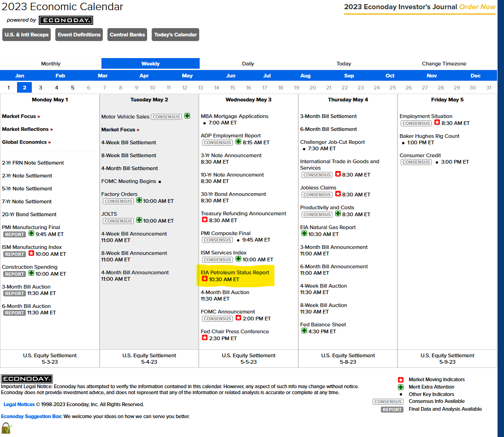This screenshot has width=504, height=437.
Task: Click Wednesday May 3 column header
Action: (x=249, y=100)
